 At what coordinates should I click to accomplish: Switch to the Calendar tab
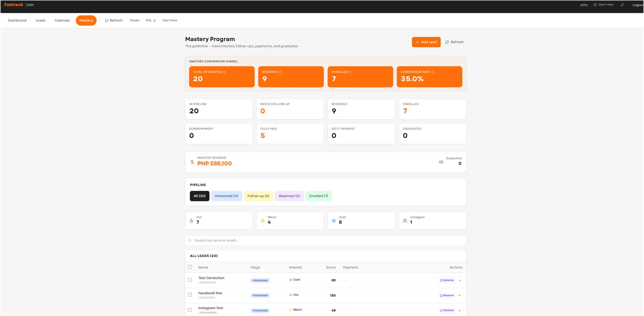point(62,21)
